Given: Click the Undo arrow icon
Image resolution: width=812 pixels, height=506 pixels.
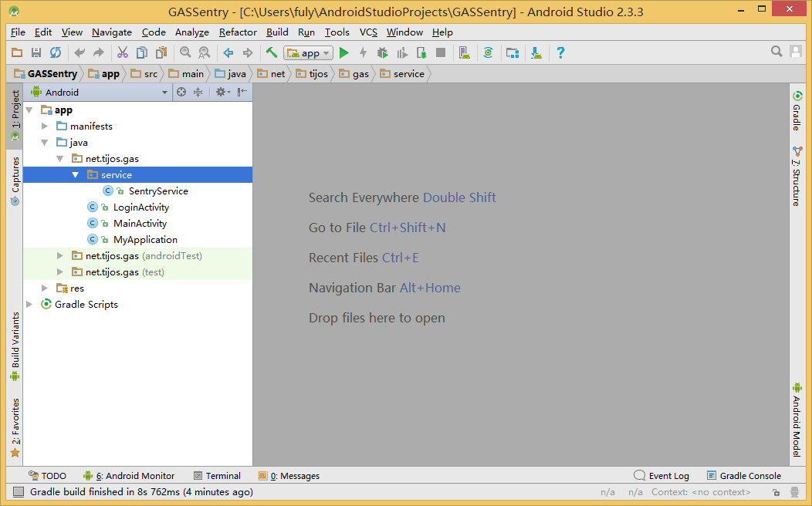Looking at the screenshot, I should coord(80,52).
